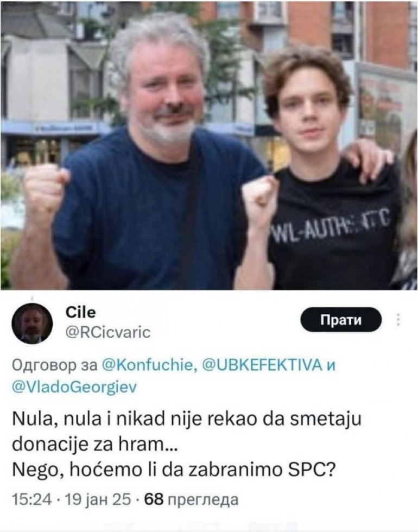Open the three-dot more options menu
The height and width of the screenshot is (532, 418).
click(x=398, y=320)
